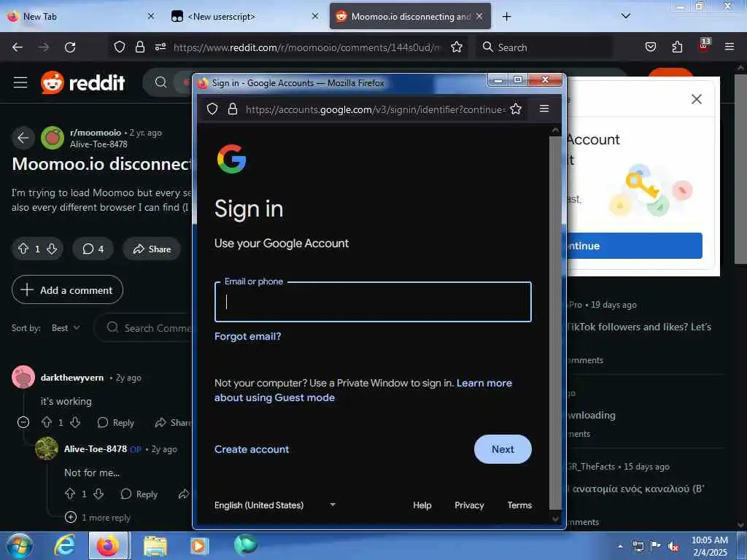The width and height of the screenshot is (747, 560).
Task: Open the media player taskbar icon
Action: 199,545
